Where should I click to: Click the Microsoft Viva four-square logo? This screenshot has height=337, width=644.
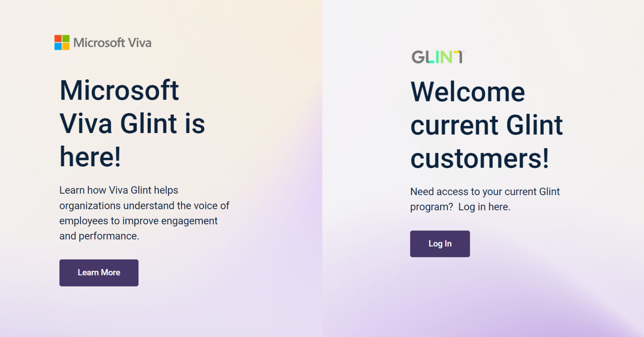62,42
